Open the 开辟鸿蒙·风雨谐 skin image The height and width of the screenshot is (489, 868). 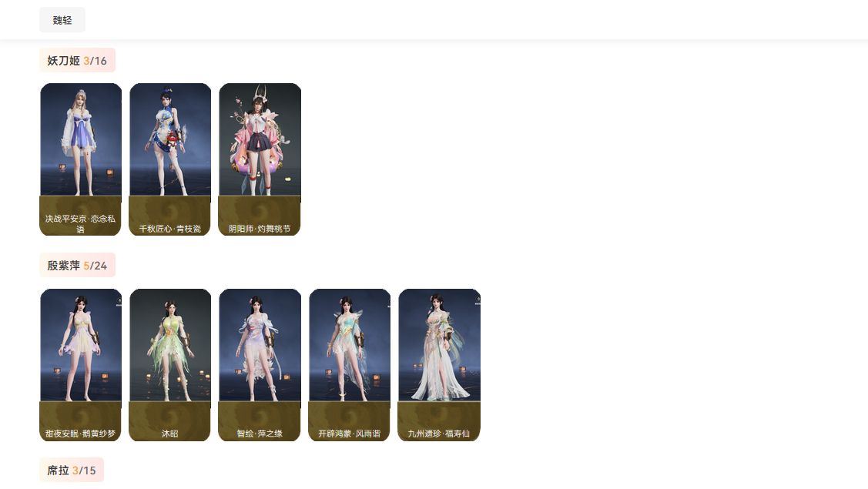click(x=350, y=345)
